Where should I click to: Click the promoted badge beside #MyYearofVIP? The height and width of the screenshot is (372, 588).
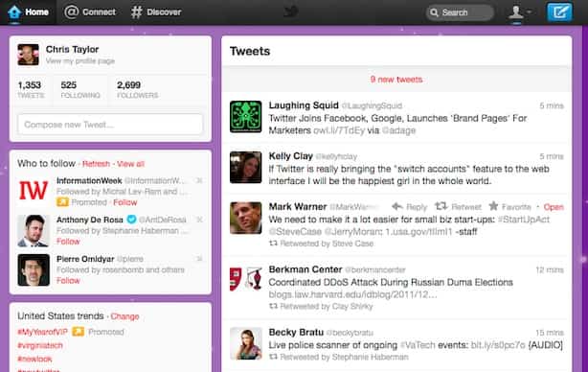[78, 332]
